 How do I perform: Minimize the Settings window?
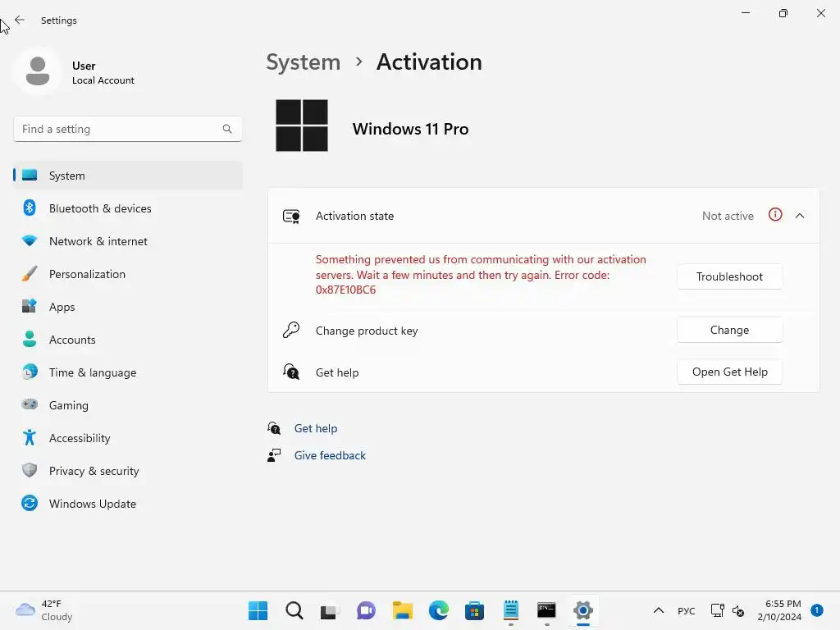coord(745,13)
